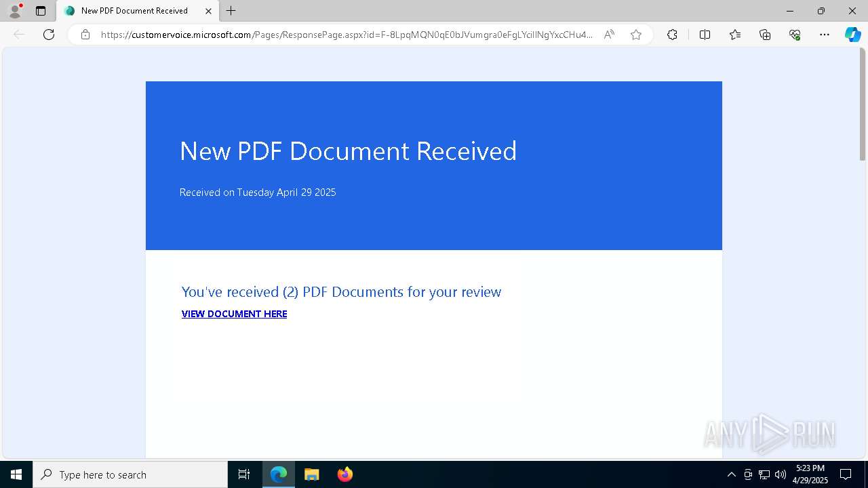The width and height of the screenshot is (868, 488).
Task: Open the clock showing 5:23 PM
Action: [810, 474]
